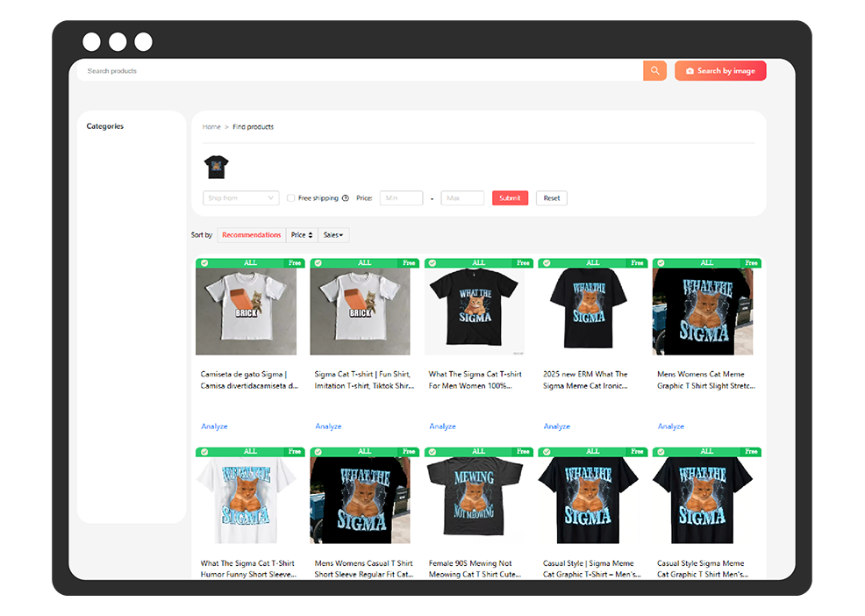Screen dimensions: 865x616
Task: Click the check icon on Camiseta de gato Sigma
Action: click(204, 262)
